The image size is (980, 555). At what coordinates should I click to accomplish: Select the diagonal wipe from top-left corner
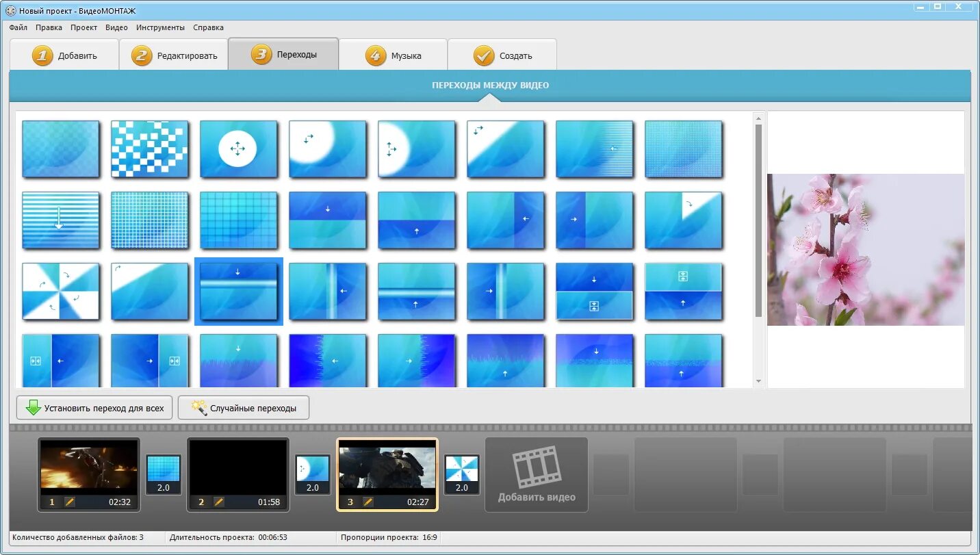point(506,149)
